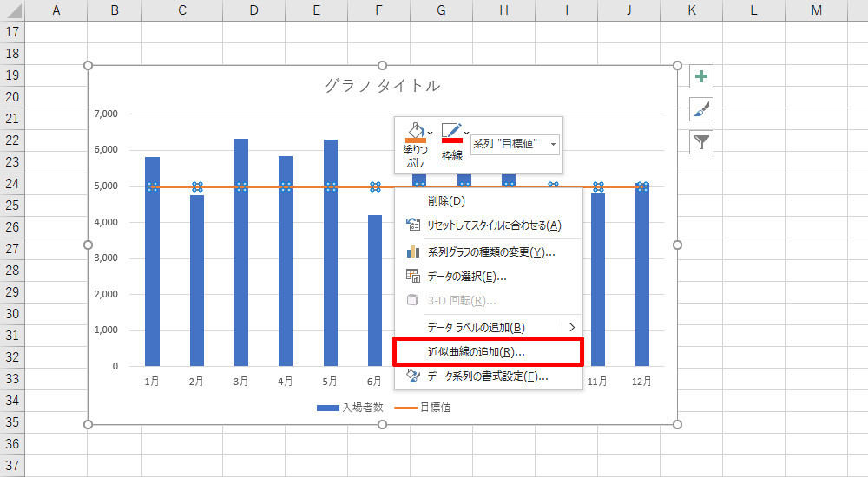This screenshot has width=868, height=477.
Task: Click the 4月 horizontal axis label
Action: coord(285,382)
